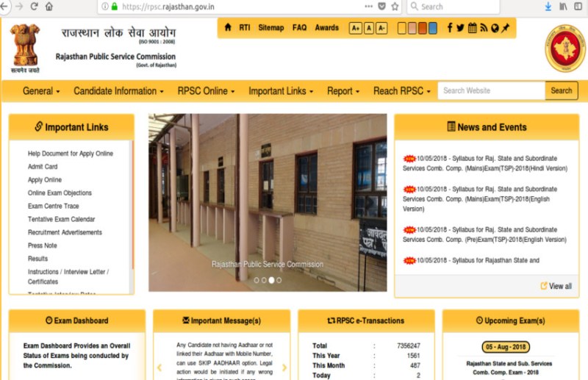Open Mains Exam TSP-2018 Hindi Version syllabus news
The height and width of the screenshot is (380, 588).
pyautogui.click(x=485, y=163)
